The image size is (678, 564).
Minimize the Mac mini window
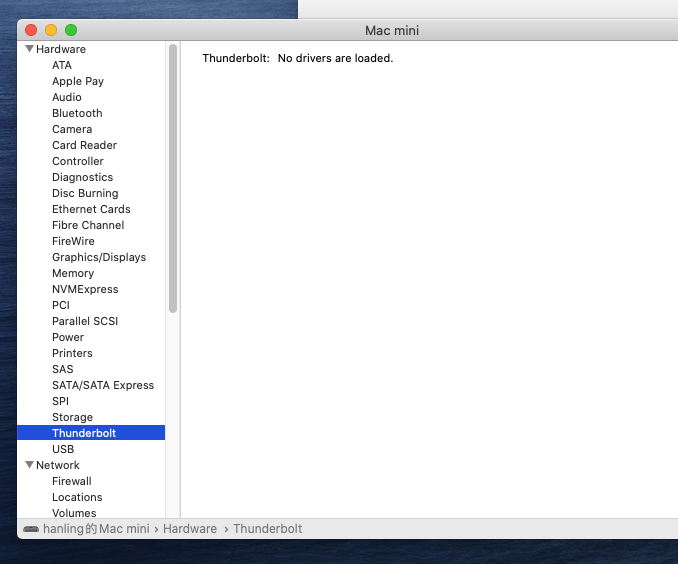[51, 30]
